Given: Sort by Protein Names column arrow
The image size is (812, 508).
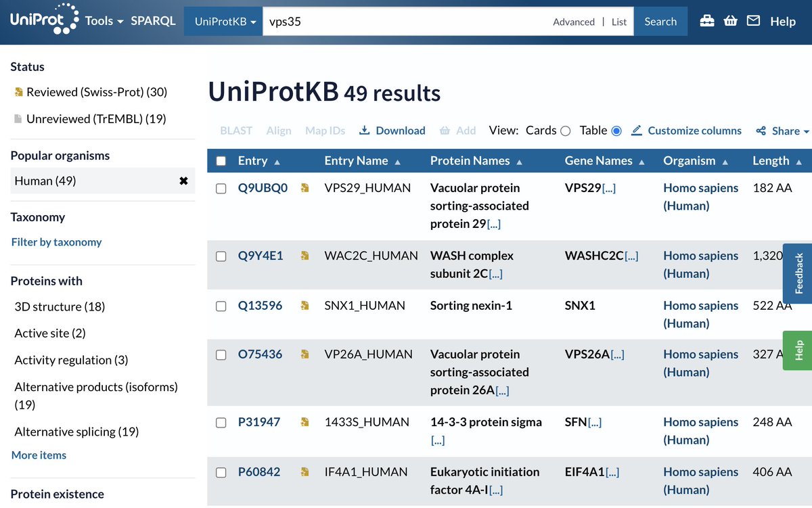Looking at the screenshot, I should point(520,162).
